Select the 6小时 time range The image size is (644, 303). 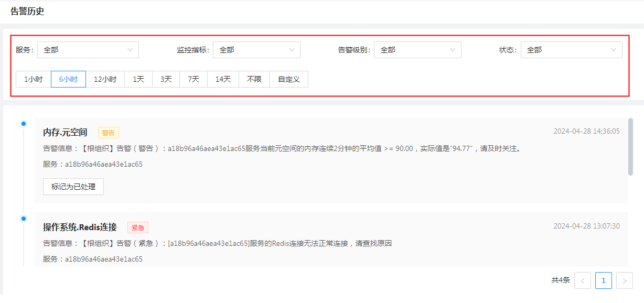click(68, 79)
